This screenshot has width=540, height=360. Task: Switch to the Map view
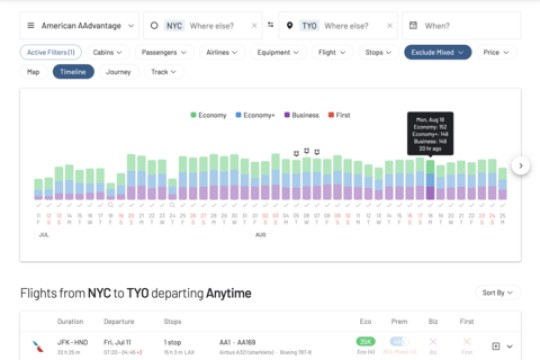click(33, 72)
